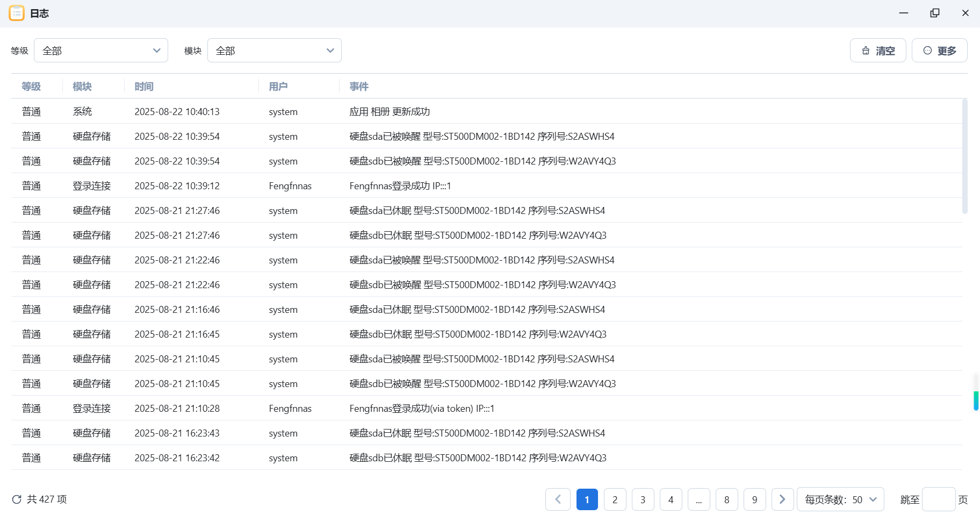Click user Fengfnnas in the 10:39:12 row
The height and width of the screenshot is (522, 980).
[x=290, y=186]
